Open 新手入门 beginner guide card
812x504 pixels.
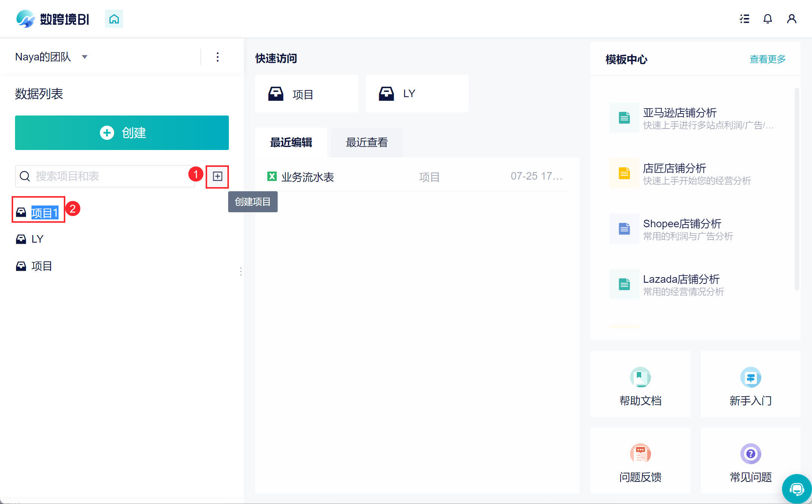click(x=750, y=384)
